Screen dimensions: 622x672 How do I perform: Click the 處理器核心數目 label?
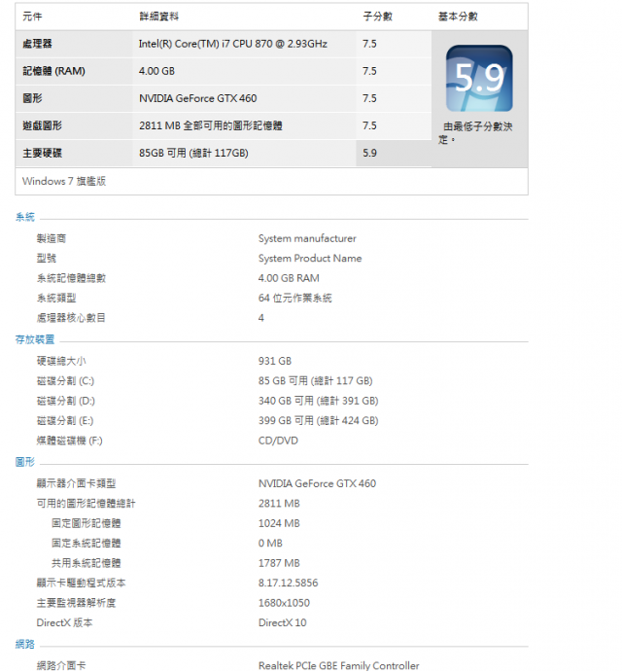[x=71, y=318]
